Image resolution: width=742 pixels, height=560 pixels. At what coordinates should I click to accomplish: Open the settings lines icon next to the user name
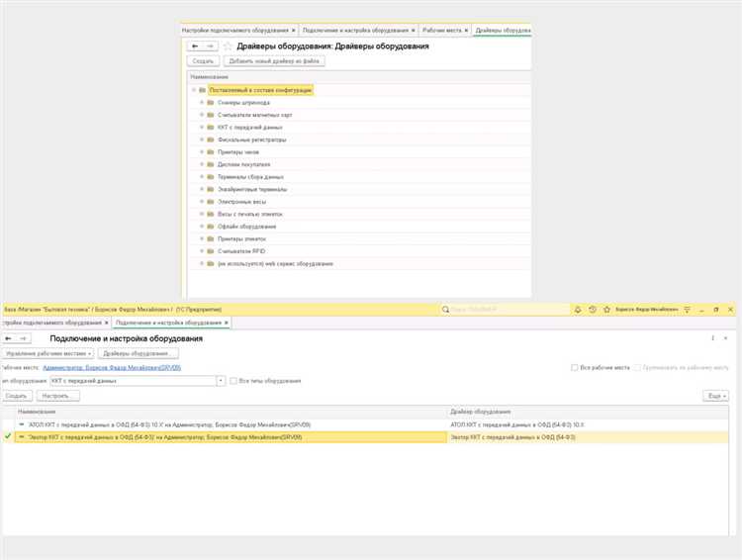688,310
